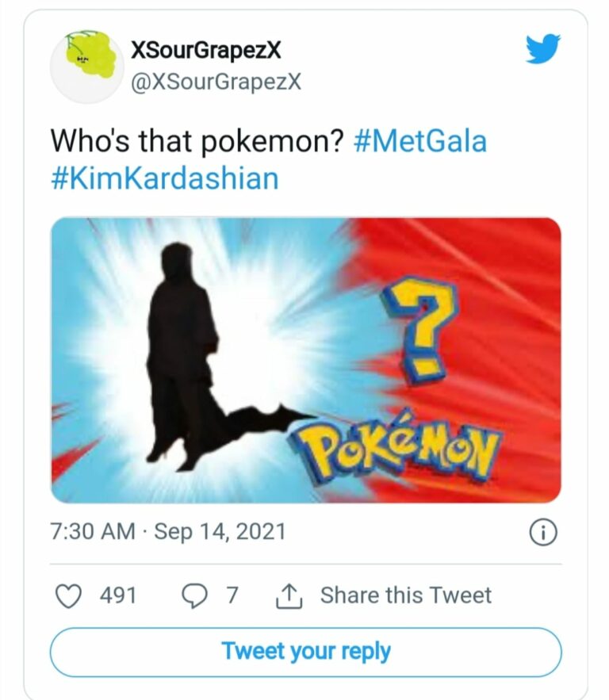This screenshot has width=609, height=700.
Task: Click the 491 likes count
Action: tap(118, 595)
